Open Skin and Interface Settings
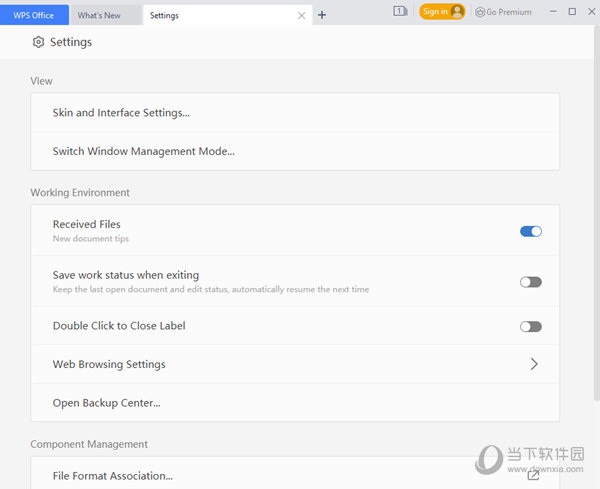The image size is (600, 489). coord(295,113)
